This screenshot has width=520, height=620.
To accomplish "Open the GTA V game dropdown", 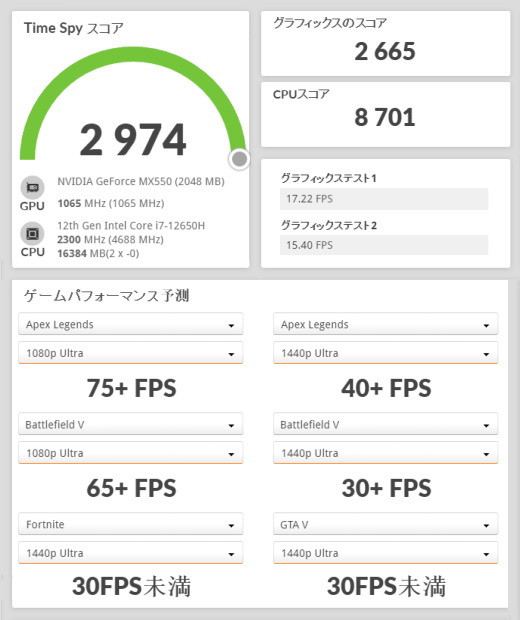I will [x=386, y=524].
